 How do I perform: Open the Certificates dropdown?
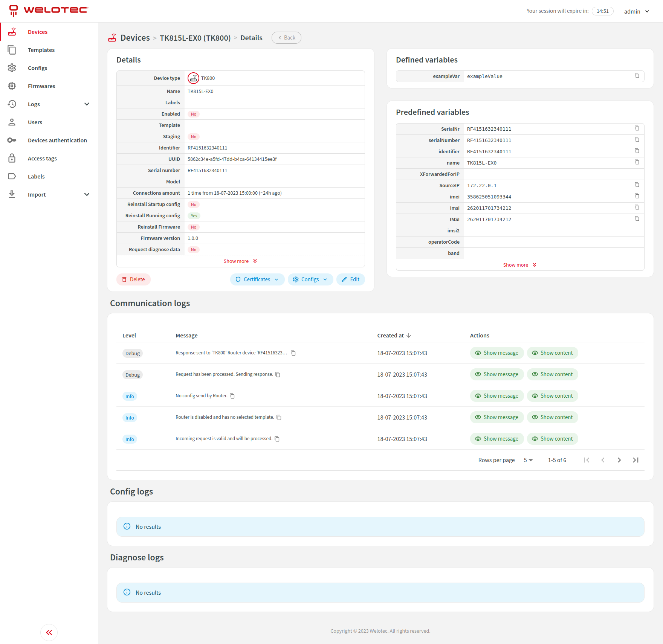click(257, 279)
